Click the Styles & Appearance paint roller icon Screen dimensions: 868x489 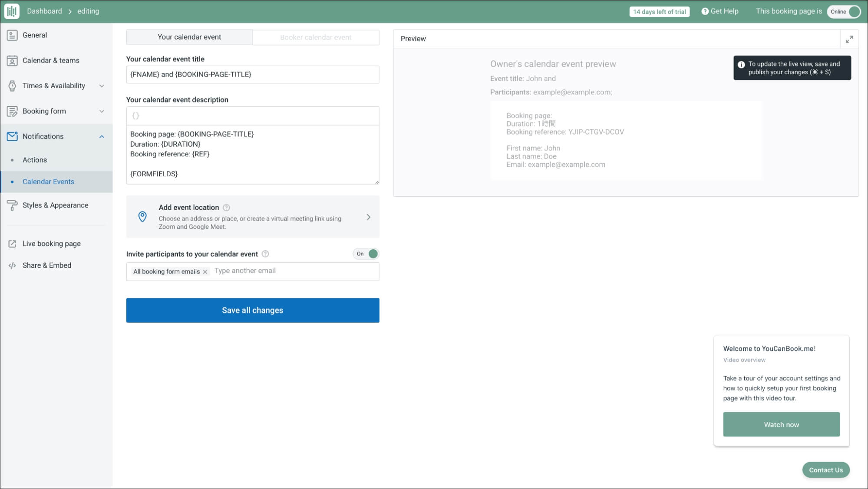tap(12, 205)
